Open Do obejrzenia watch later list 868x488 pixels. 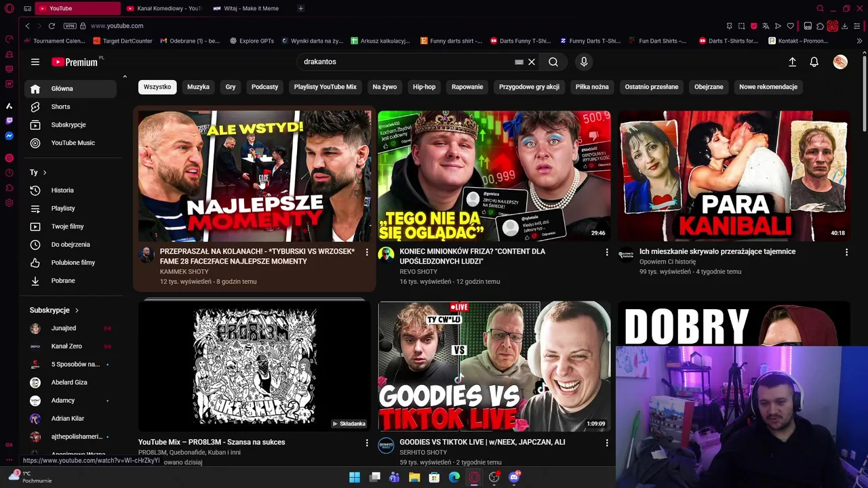(71, 245)
